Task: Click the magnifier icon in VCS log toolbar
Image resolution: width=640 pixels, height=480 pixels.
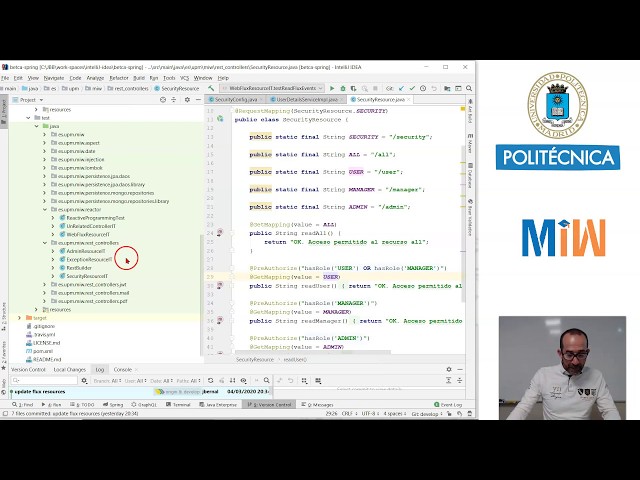Action: coord(267,380)
